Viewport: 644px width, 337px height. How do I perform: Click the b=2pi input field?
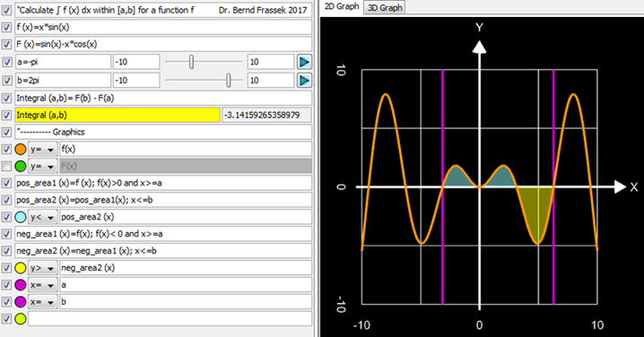click(x=63, y=81)
